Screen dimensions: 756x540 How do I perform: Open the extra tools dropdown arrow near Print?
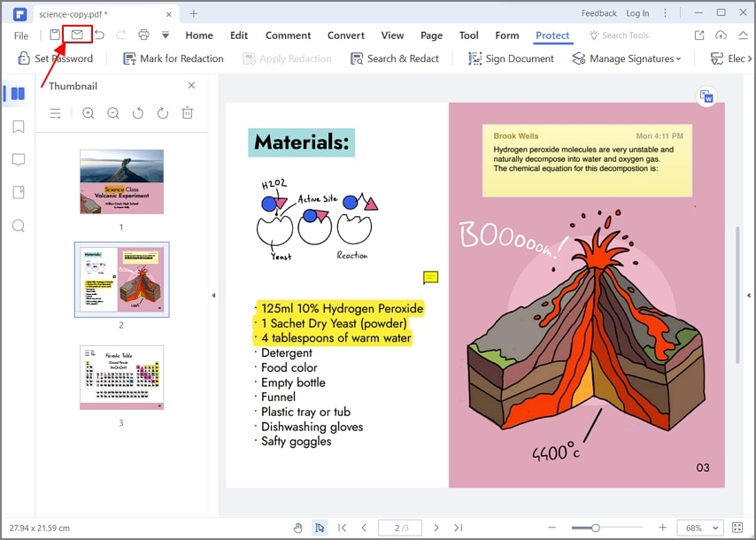click(165, 34)
